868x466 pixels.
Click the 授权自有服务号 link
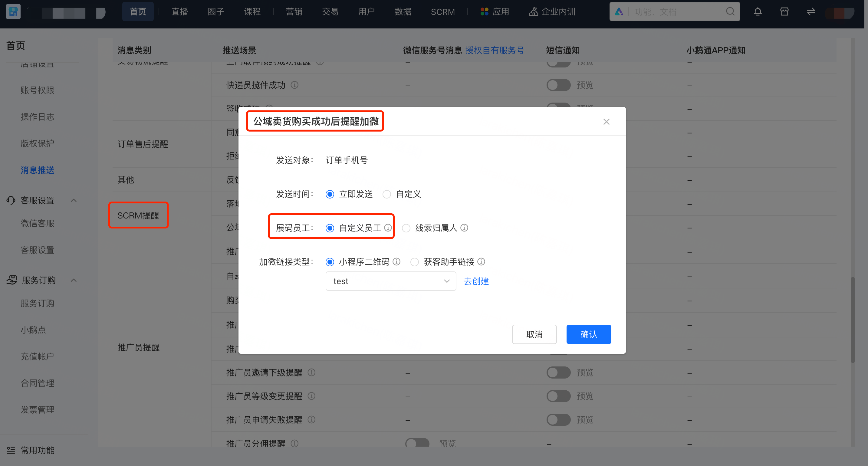point(495,50)
